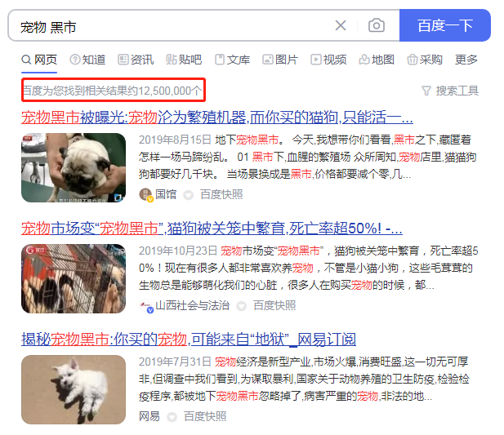Open the 揭秘宠物黑市 网易订阅 link

[189, 340]
